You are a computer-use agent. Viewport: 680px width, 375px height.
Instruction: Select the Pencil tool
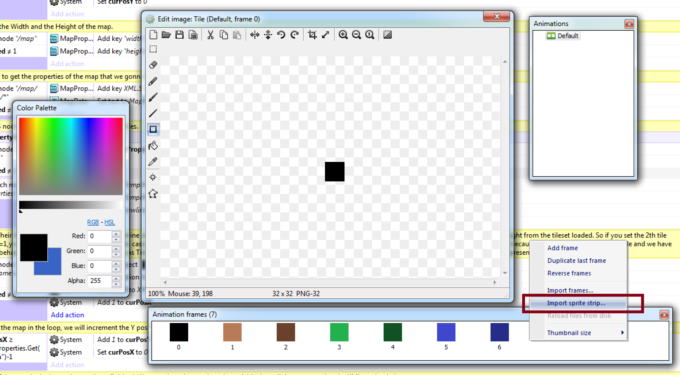pos(153,81)
